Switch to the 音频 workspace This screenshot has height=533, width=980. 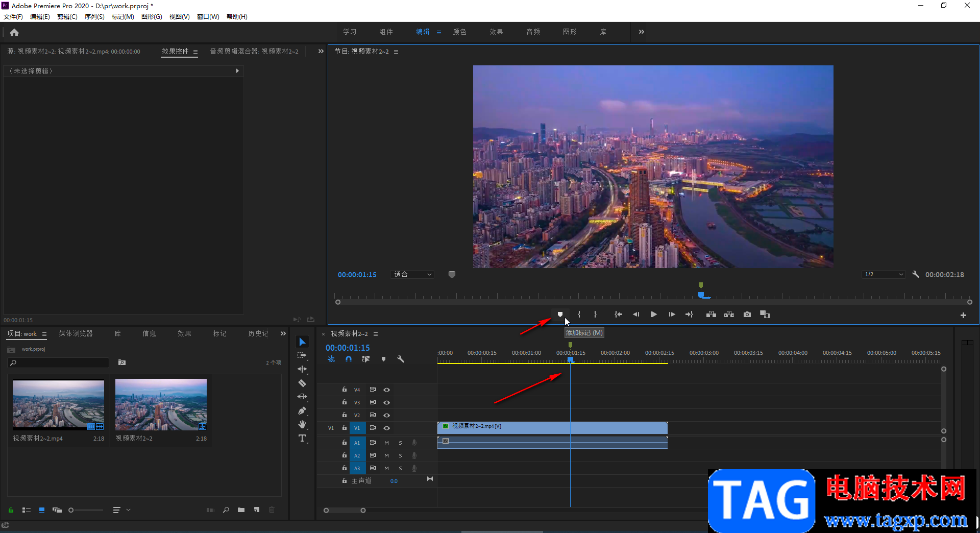tap(533, 32)
